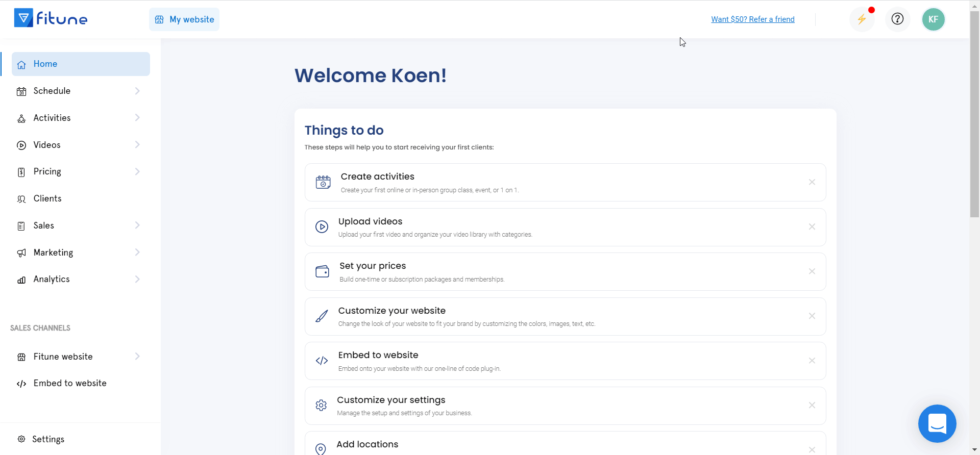This screenshot has height=455, width=980.
Task: Expand the Marketing menu chevron
Action: 137,252
